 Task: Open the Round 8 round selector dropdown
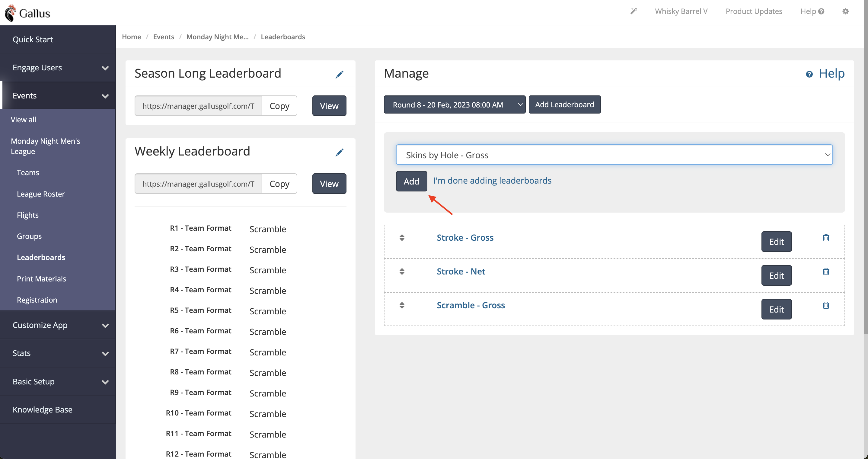click(x=454, y=104)
